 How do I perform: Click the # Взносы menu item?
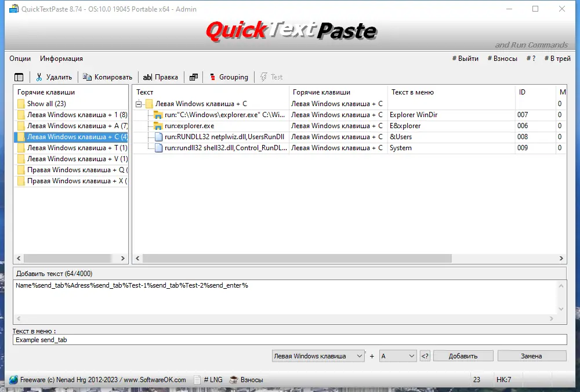coord(502,59)
